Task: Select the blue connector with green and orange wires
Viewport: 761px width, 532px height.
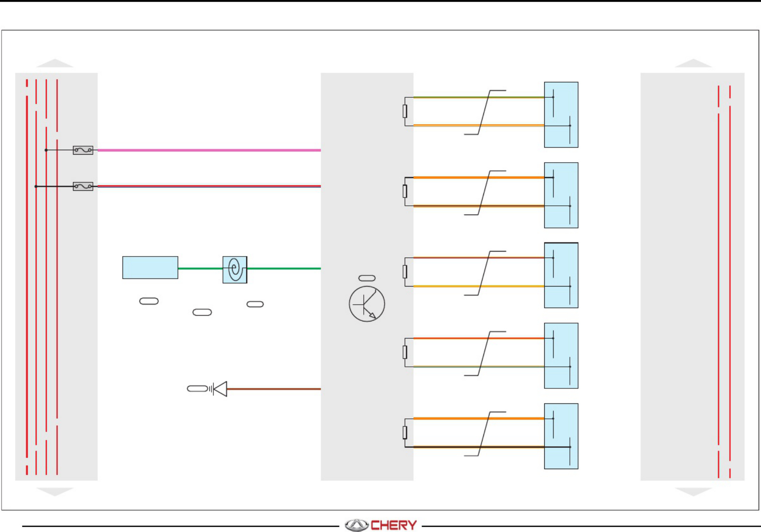Action: [561, 115]
